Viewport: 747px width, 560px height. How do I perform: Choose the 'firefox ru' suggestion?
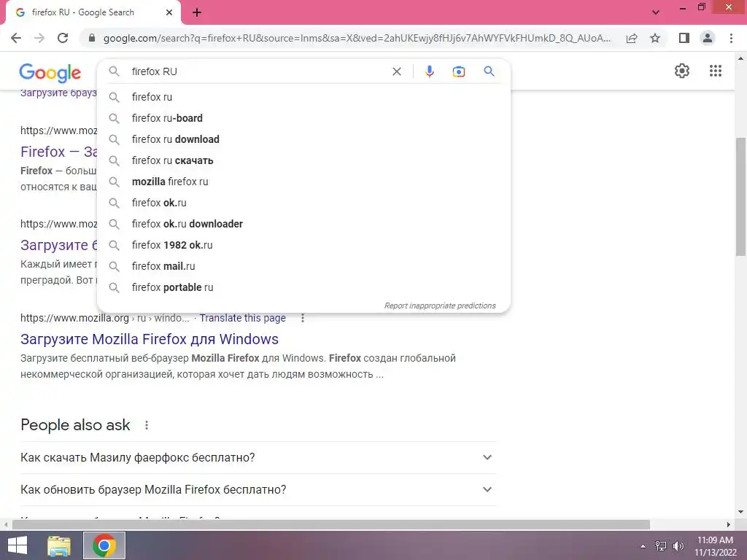coord(303,97)
